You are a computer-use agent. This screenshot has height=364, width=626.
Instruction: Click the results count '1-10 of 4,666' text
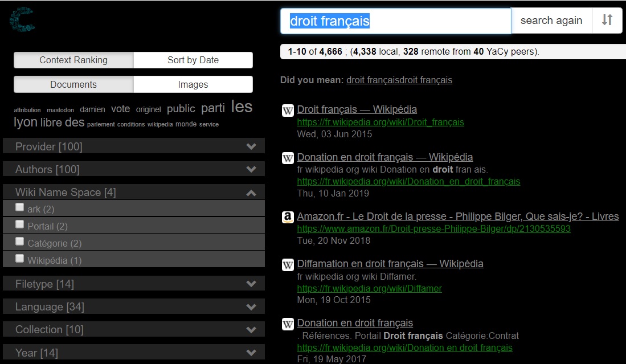click(315, 51)
